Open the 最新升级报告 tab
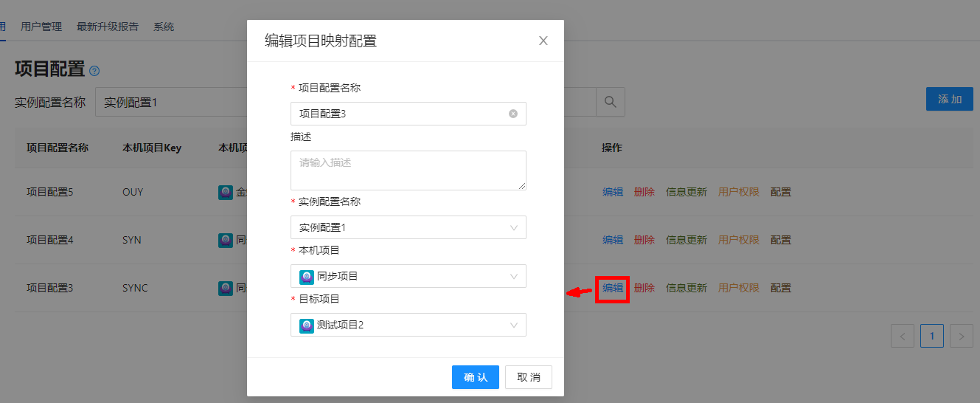The image size is (980, 403). pyautogui.click(x=108, y=27)
